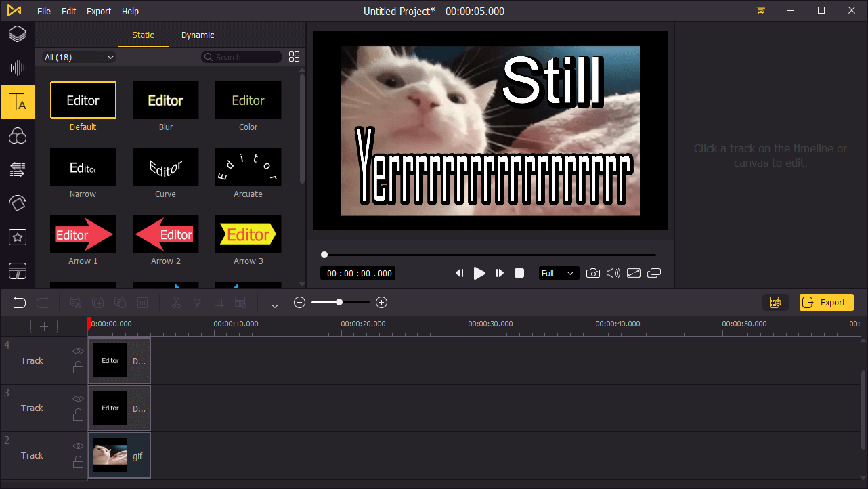Select the Arcuate text template
868x489 pixels.
(248, 167)
